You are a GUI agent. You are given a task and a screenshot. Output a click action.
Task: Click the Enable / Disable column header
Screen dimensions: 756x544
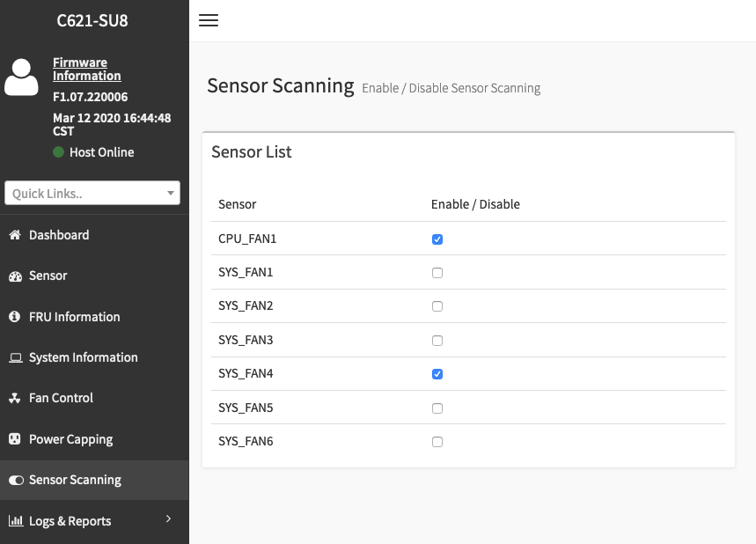475,204
